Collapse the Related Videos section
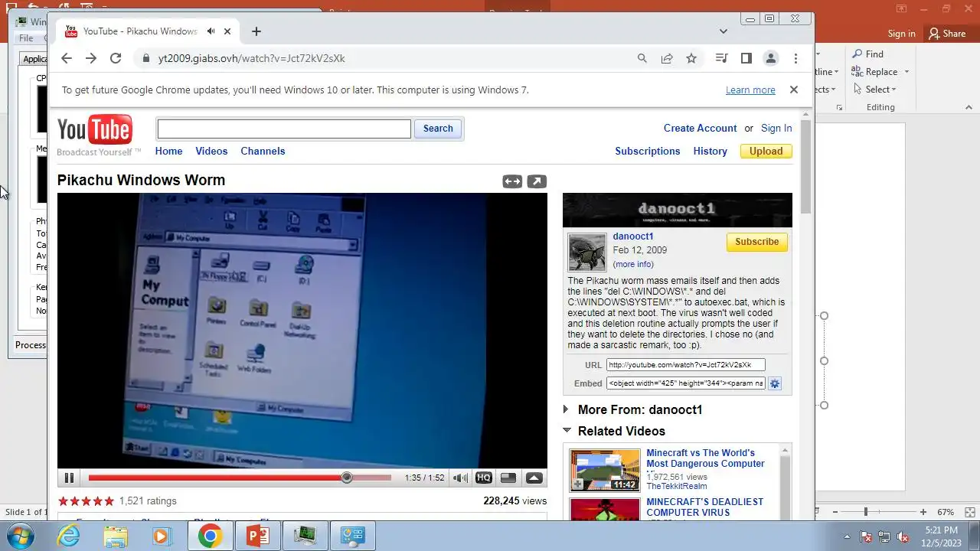 [x=614, y=431]
